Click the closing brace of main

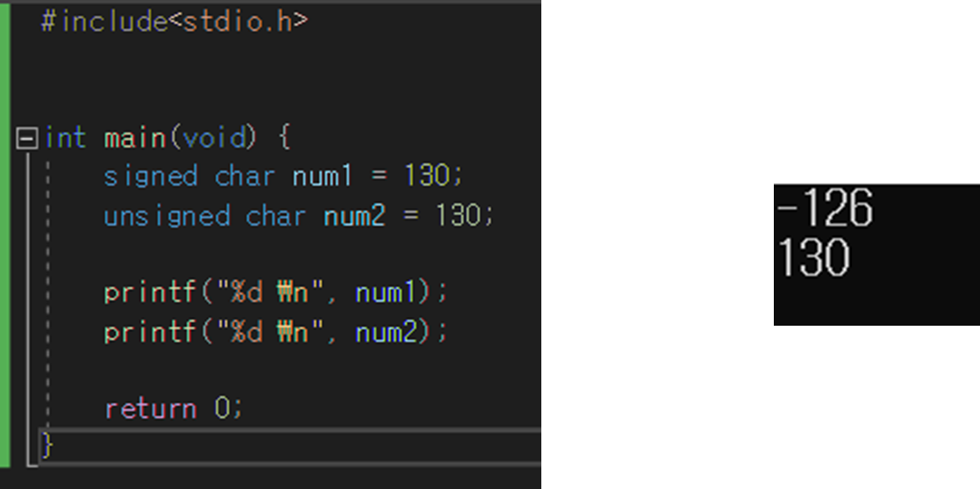pyautogui.click(x=47, y=447)
